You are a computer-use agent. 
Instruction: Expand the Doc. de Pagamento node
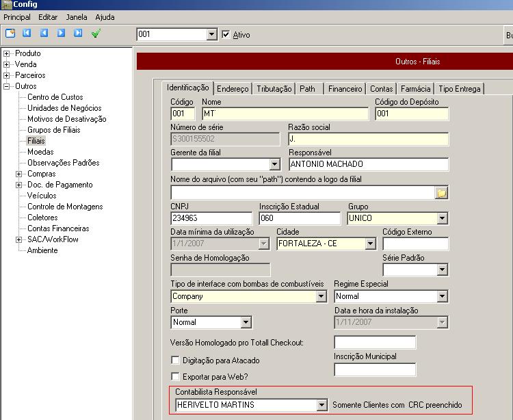pyautogui.click(x=18, y=185)
